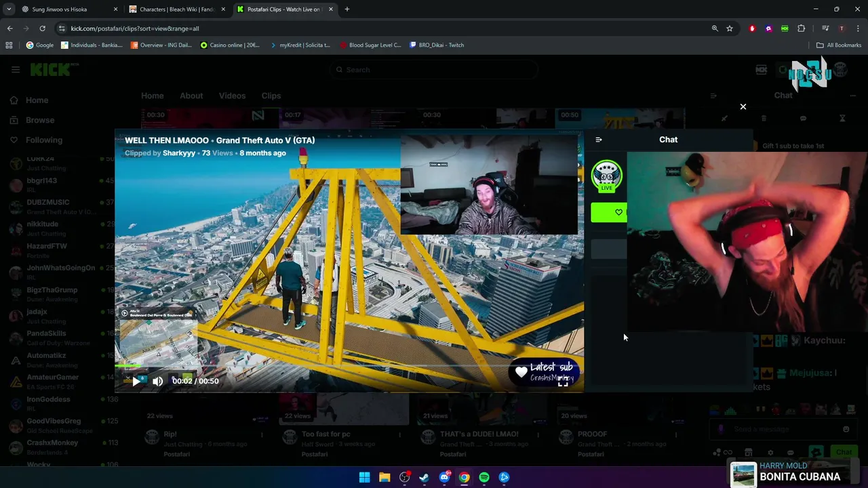
Task: Open File Explorer from taskbar
Action: pyautogui.click(x=384, y=477)
